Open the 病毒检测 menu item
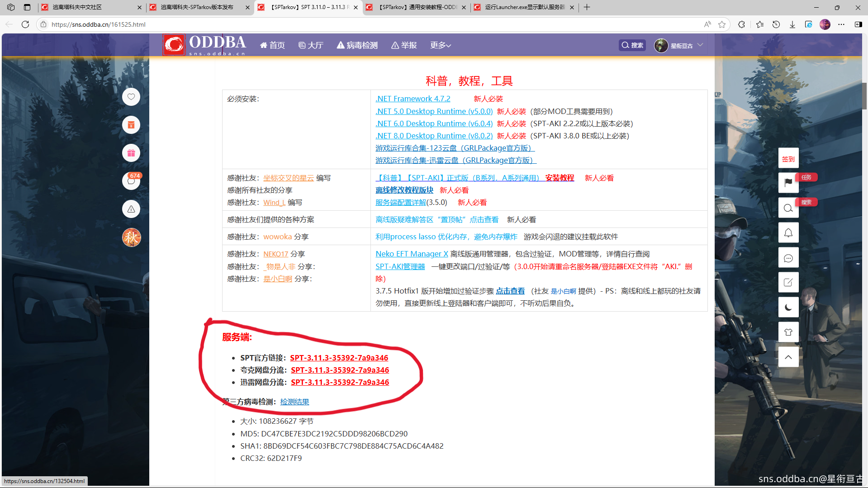 pos(357,45)
